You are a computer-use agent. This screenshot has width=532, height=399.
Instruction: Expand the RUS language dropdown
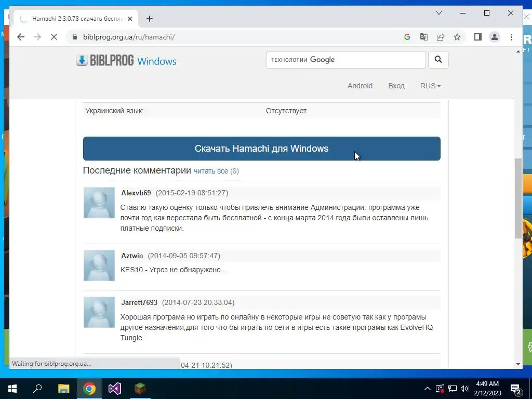[x=430, y=86]
